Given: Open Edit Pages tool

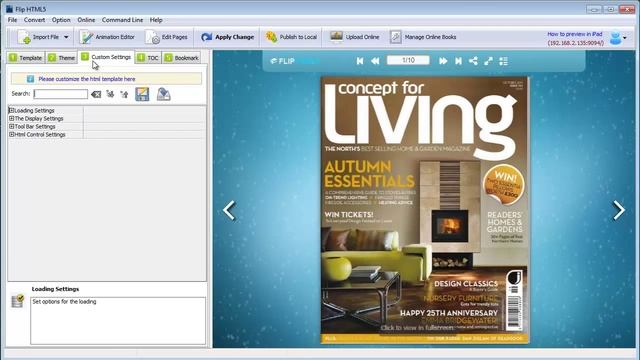Looking at the screenshot, I should (167, 37).
